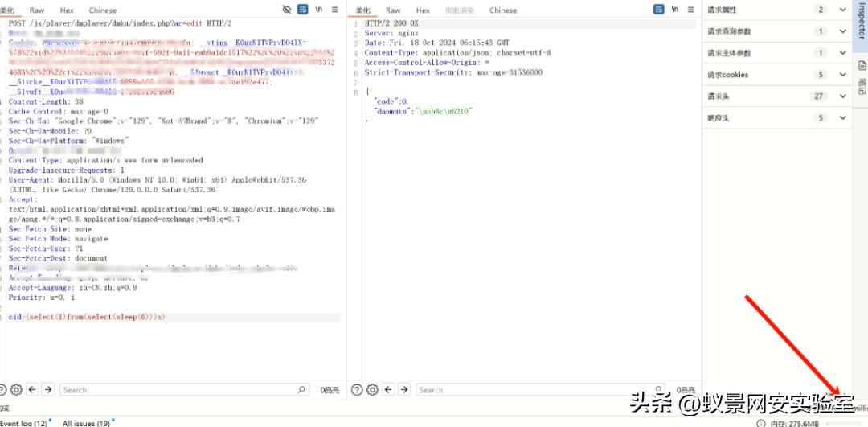Click the memory usage bar in status bar
The width and height of the screenshot is (868, 427).
844,423
